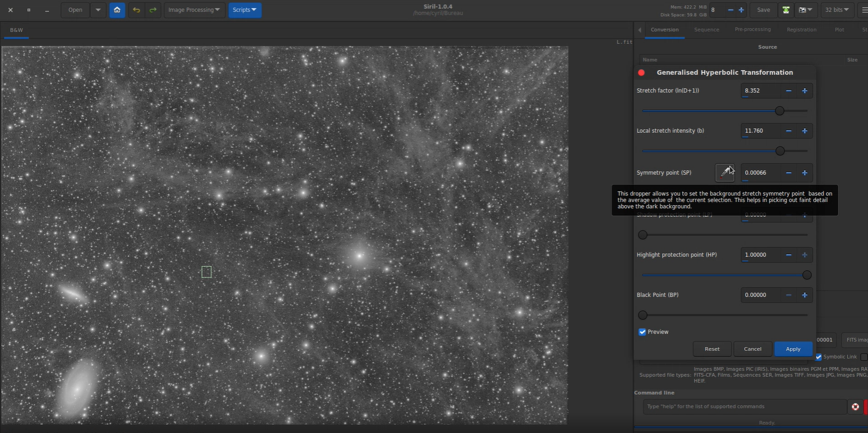Open command help lifebuoy icon
The height and width of the screenshot is (433, 868).
click(x=855, y=406)
